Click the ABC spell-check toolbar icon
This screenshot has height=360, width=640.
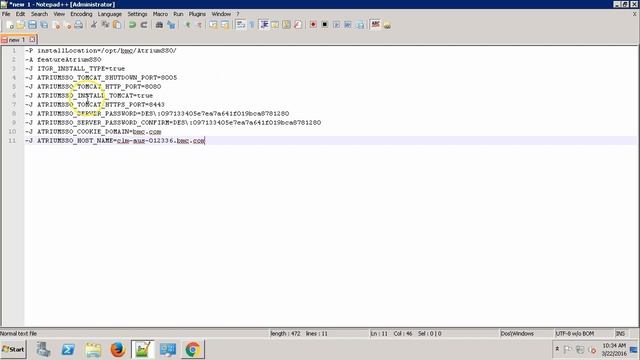pyautogui.click(x=376, y=25)
